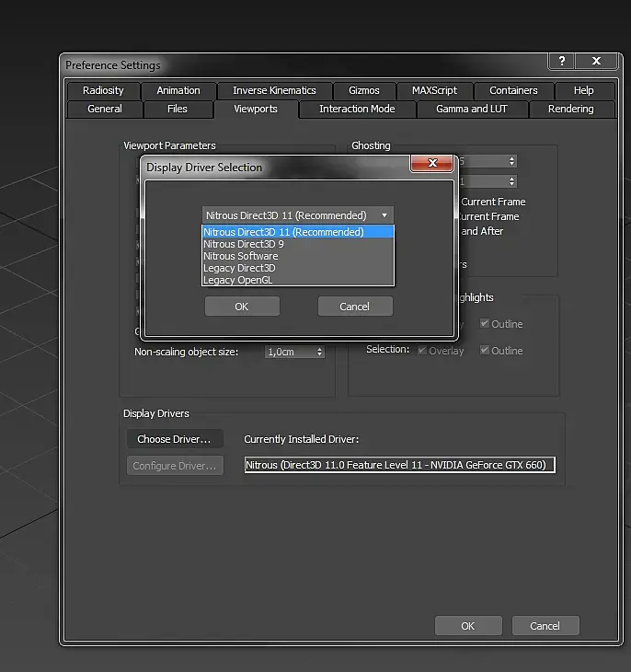Image resolution: width=631 pixels, height=672 pixels.
Task: Close the Preference Settings window
Action: [596, 62]
